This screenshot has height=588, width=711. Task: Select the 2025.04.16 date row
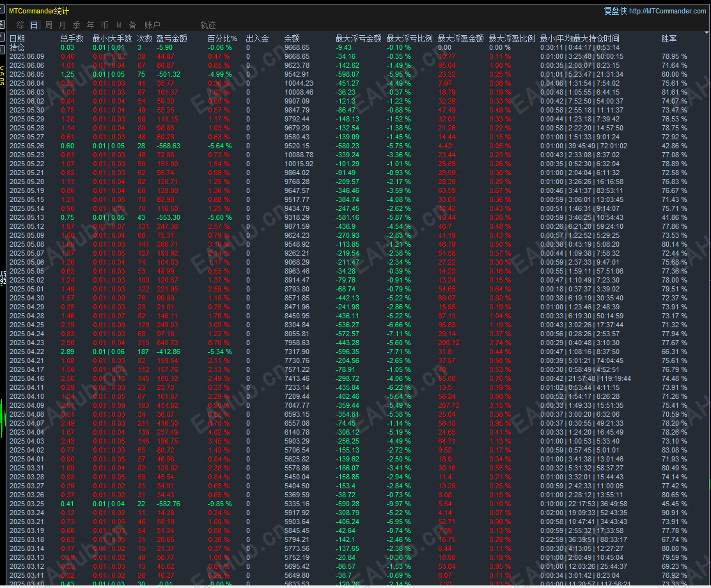[27, 378]
